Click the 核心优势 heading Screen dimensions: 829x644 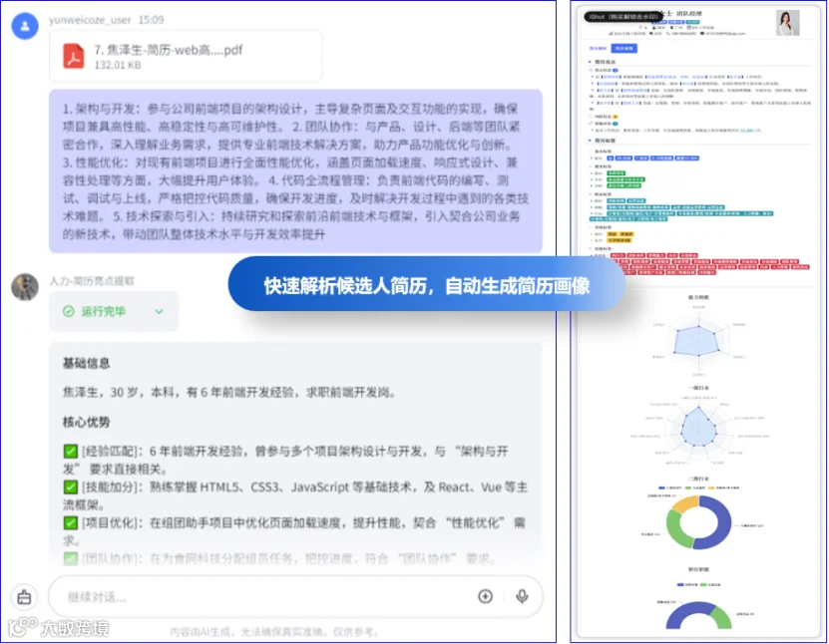86,422
